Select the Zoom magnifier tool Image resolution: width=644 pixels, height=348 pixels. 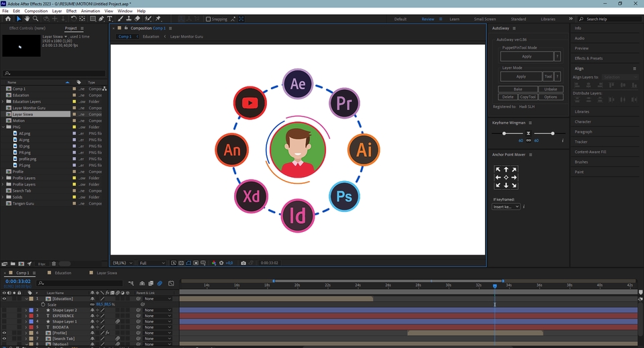36,19
